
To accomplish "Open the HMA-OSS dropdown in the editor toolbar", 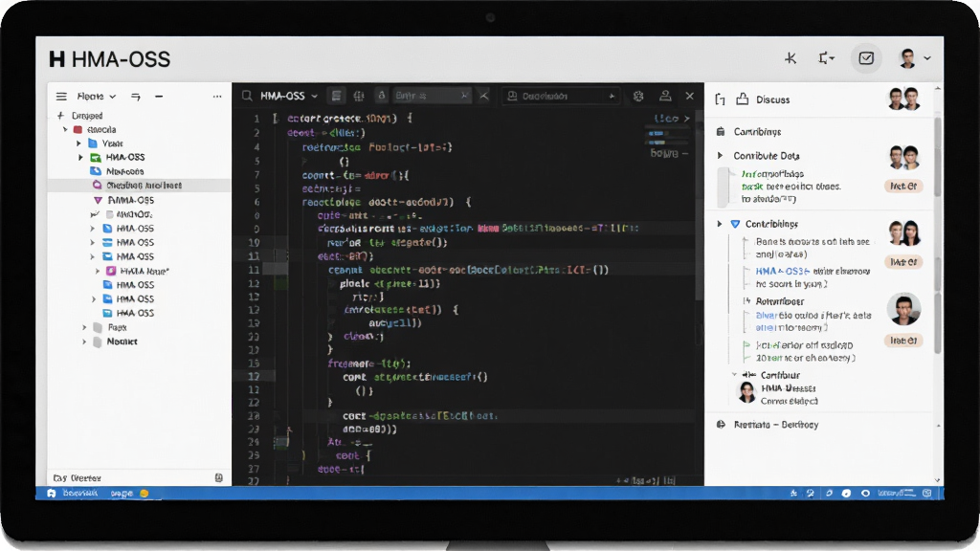I will 289,96.
